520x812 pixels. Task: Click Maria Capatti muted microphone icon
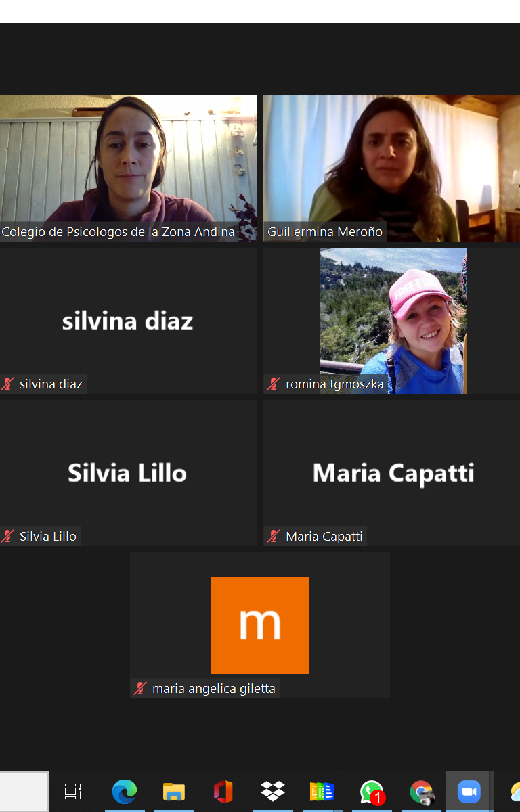click(274, 537)
